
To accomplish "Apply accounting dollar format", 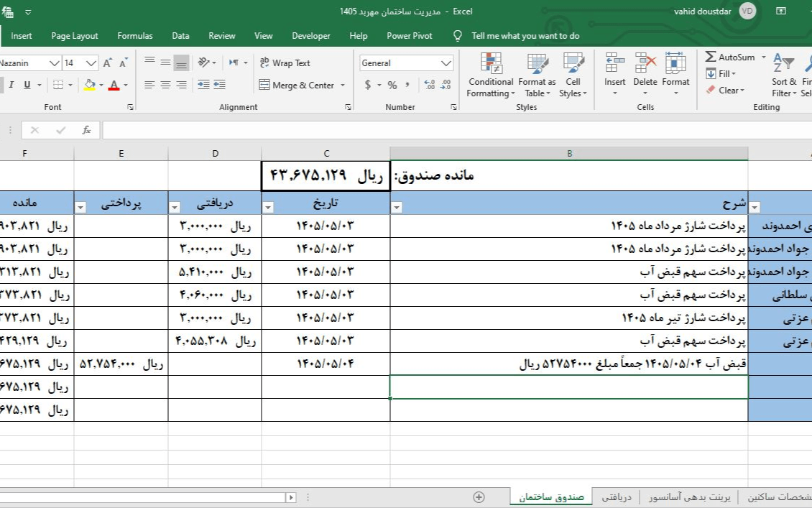I will (x=368, y=85).
